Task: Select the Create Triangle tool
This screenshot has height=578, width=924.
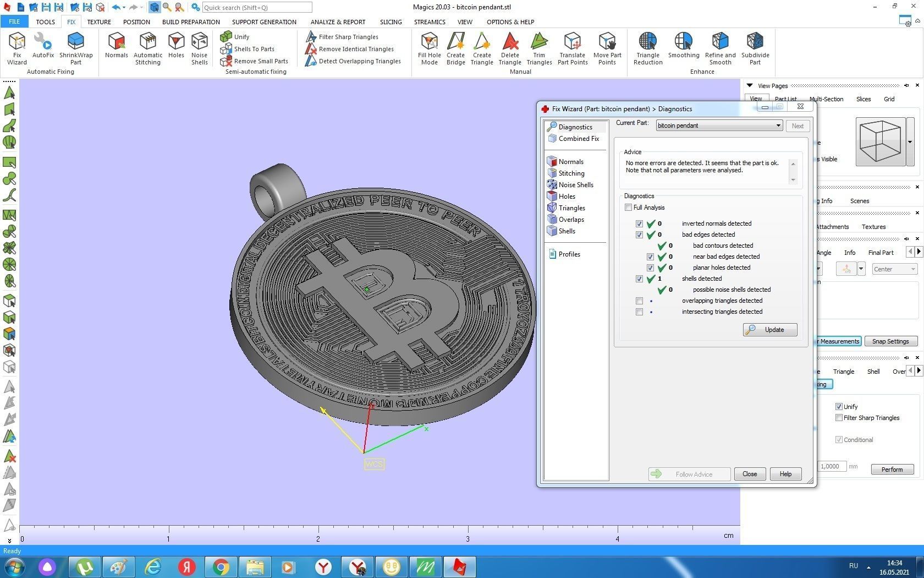Action: (x=482, y=48)
